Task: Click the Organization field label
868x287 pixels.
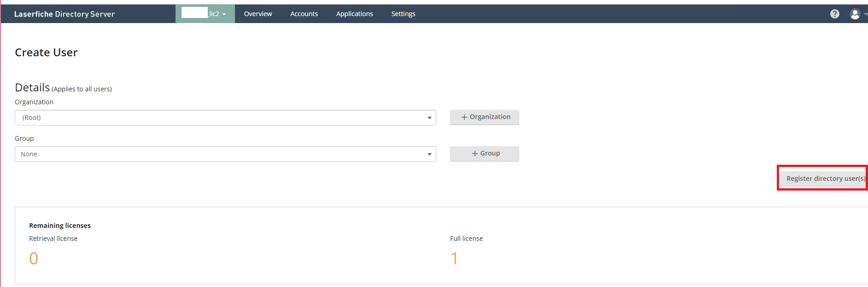Action: click(x=34, y=102)
